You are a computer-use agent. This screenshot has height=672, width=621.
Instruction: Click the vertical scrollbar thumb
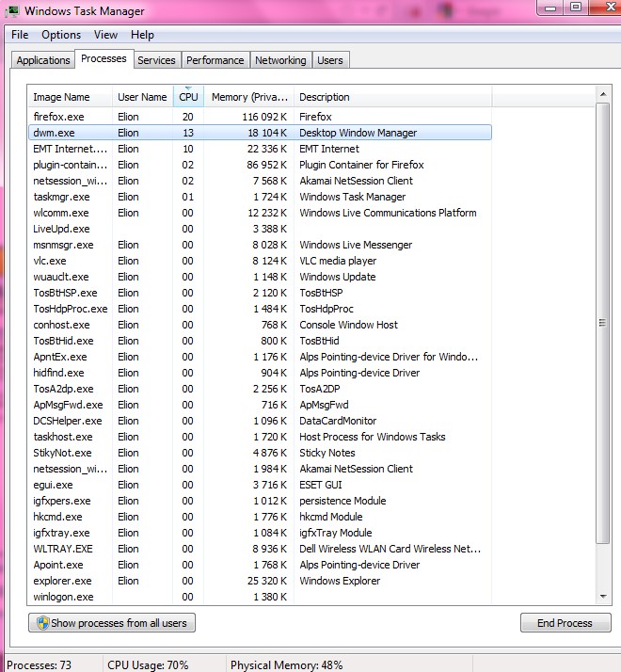(x=603, y=323)
